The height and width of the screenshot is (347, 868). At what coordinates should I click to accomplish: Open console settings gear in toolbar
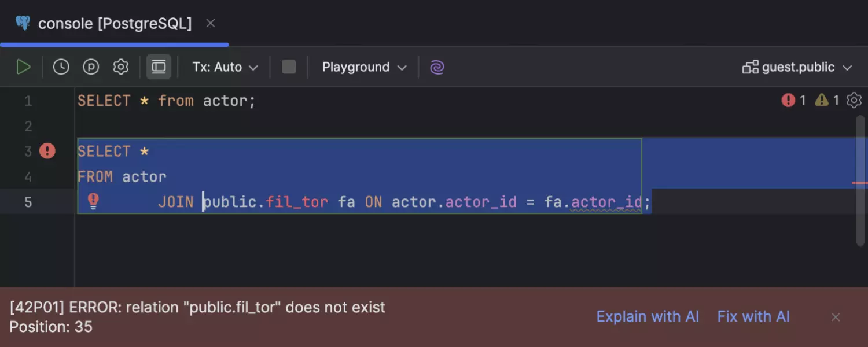point(120,67)
